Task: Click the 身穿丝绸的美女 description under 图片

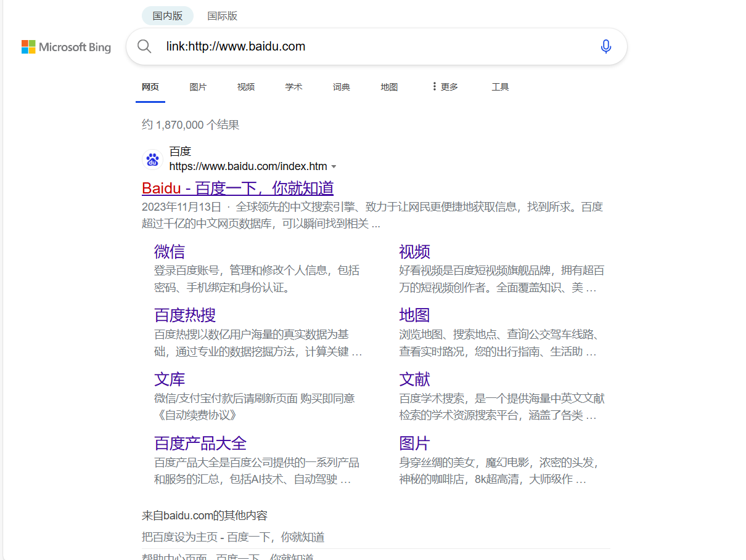Action: pyautogui.click(x=499, y=471)
